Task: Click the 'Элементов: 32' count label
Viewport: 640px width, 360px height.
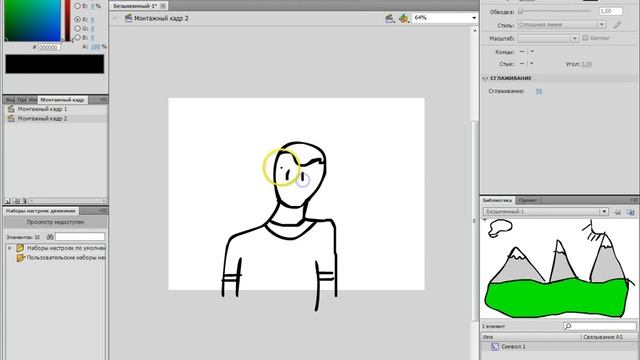Action: coord(23,237)
